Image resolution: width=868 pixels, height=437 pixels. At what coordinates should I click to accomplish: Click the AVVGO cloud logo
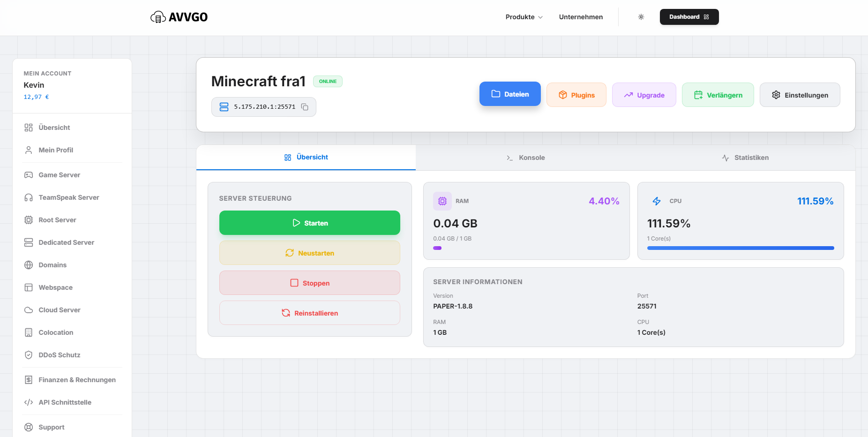[158, 17]
